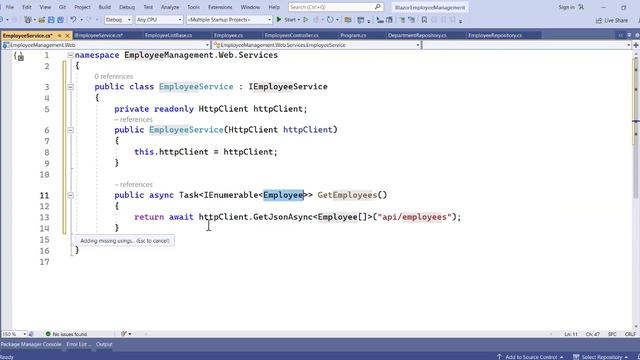Viewport: 640px width, 360px height.
Task: Switch to the Employee.cs tab
Action: point(229,36)
